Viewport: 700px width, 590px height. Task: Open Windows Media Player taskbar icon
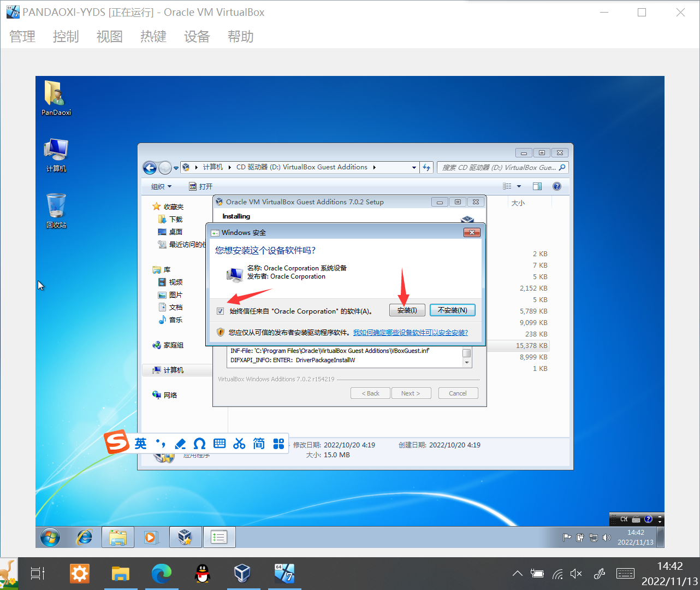pos(151,538)
